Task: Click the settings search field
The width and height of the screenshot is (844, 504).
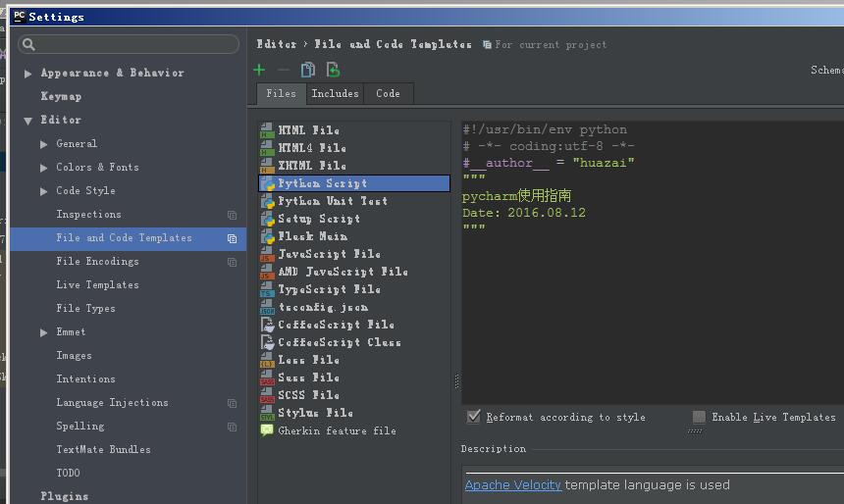Action: pyautogui.click(x=129, y=45)
